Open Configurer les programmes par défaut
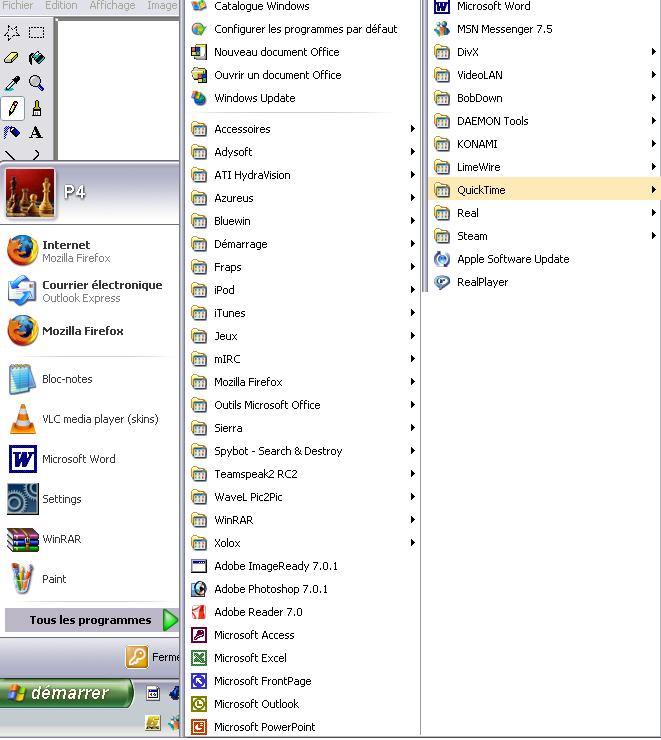661x740 pixels. click(x=302, y=29)
